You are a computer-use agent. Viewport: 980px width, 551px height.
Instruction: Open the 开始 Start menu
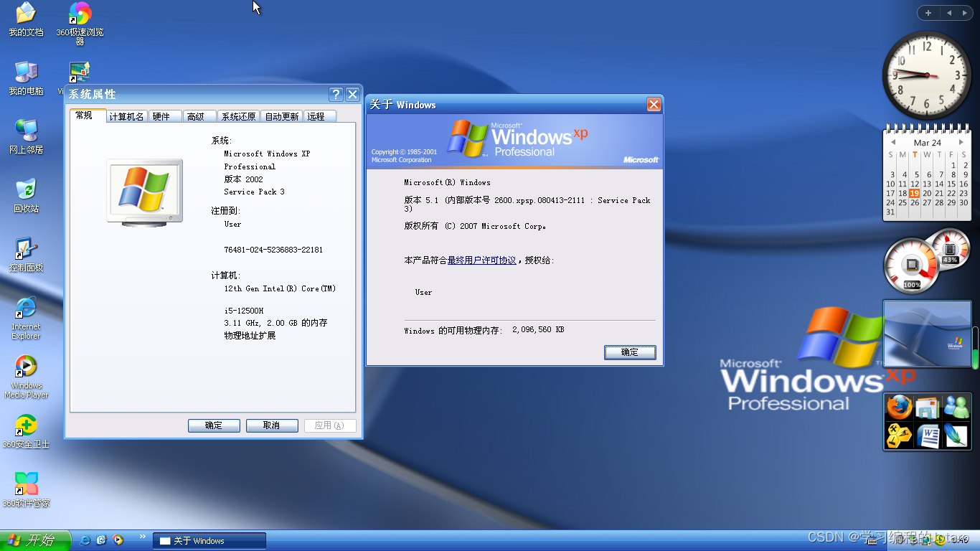[35, 540]
